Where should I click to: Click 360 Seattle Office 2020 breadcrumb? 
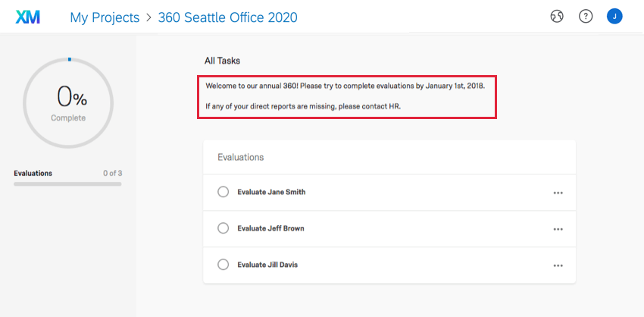click(227, 17)
